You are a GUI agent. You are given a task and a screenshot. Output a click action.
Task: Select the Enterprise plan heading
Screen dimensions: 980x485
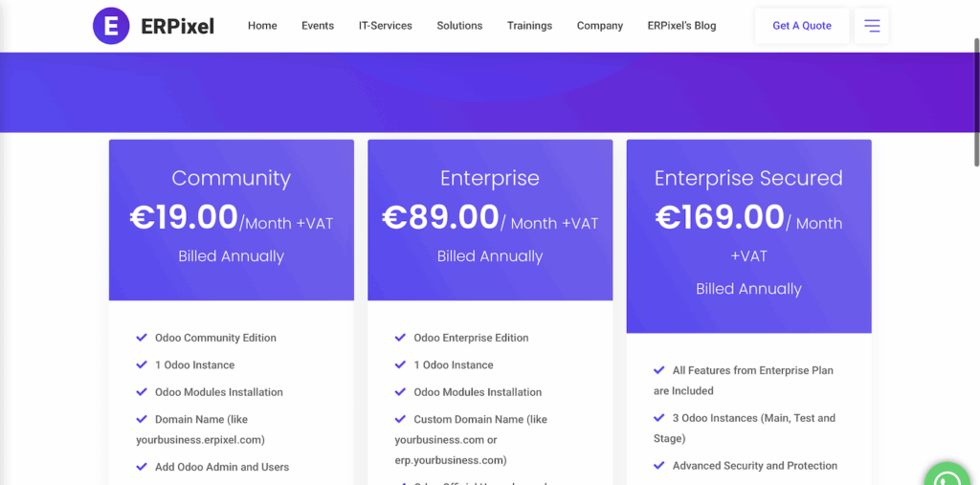click(490, 178)
